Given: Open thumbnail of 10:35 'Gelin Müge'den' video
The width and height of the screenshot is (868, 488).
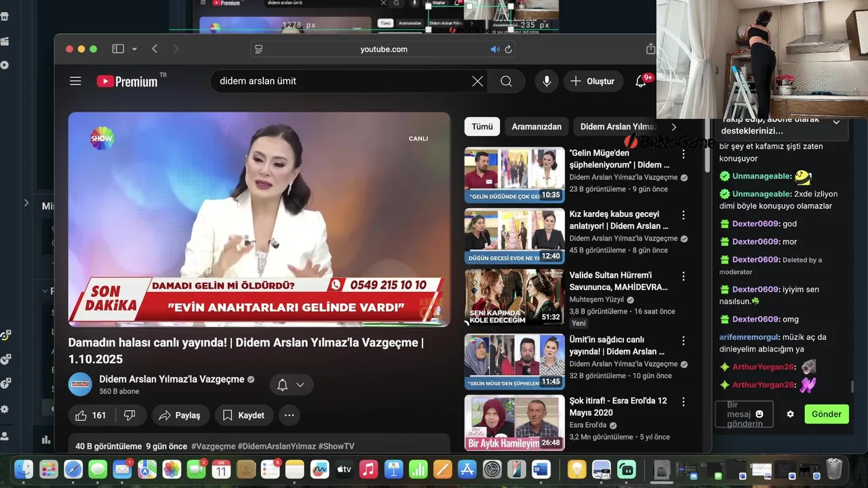Looking at the screenshot, I should click(514, 175).
